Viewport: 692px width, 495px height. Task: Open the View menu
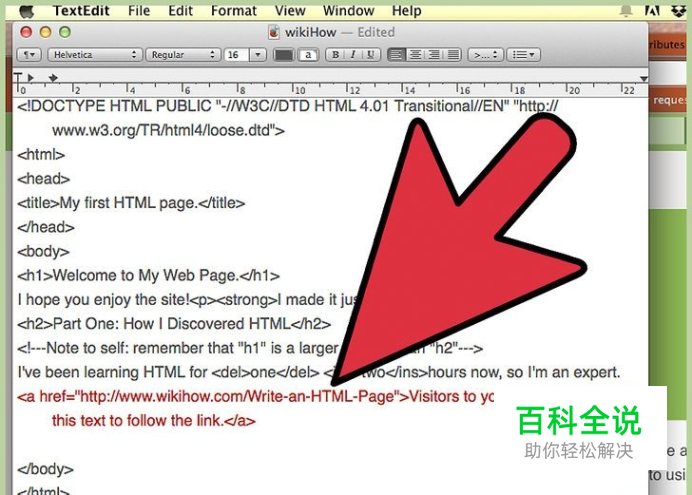point(290,11)
